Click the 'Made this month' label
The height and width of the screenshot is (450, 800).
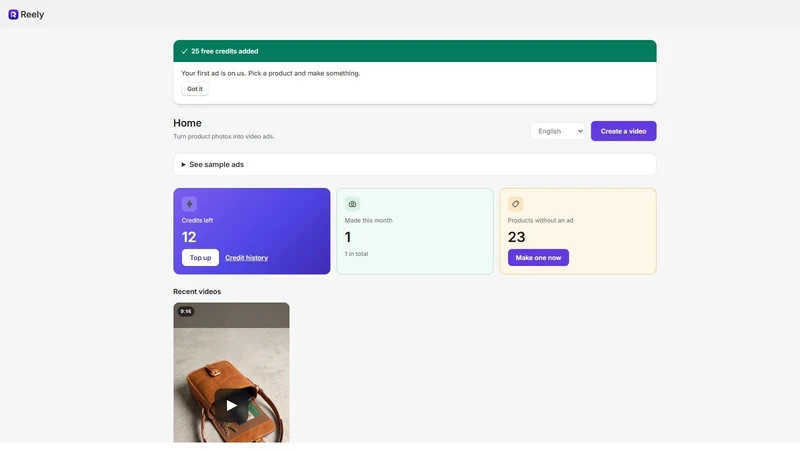pyautogui.click(x=368, y=220)
